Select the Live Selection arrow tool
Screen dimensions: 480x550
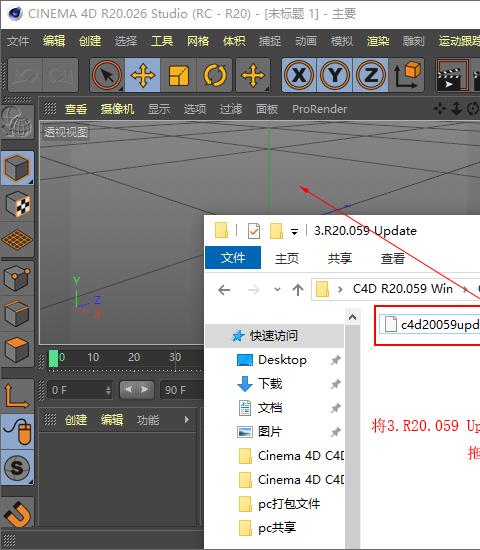click(x=107, y=75)
